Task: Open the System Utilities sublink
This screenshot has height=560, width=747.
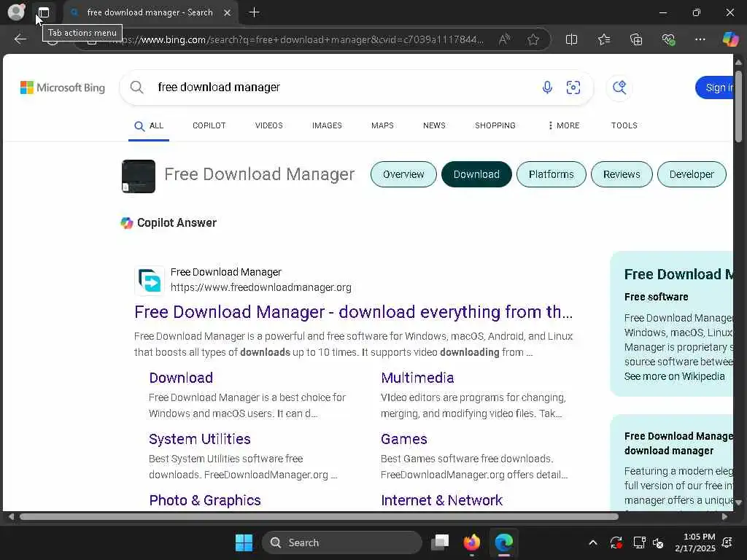Action: pyautogui.click(x=200, y=439)
